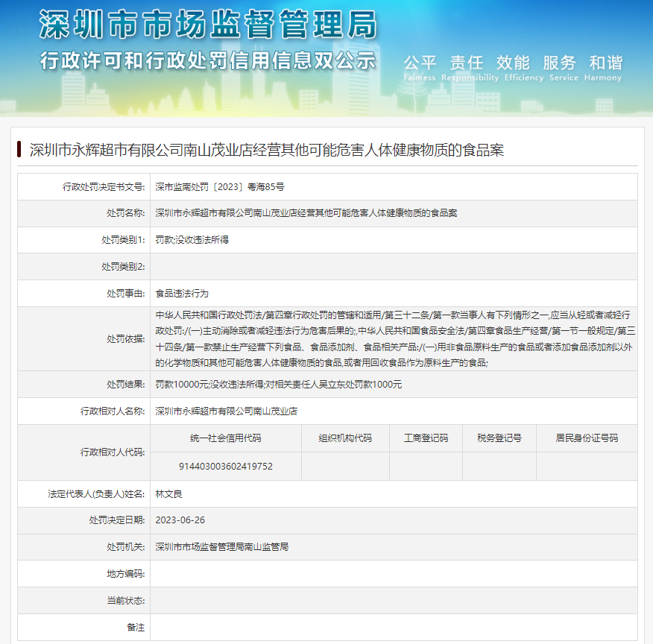Click the 公平 Fairness slogan text
The width and height of the screenshot is (653, 644).
pyautogui.click(x=420, y=68)
